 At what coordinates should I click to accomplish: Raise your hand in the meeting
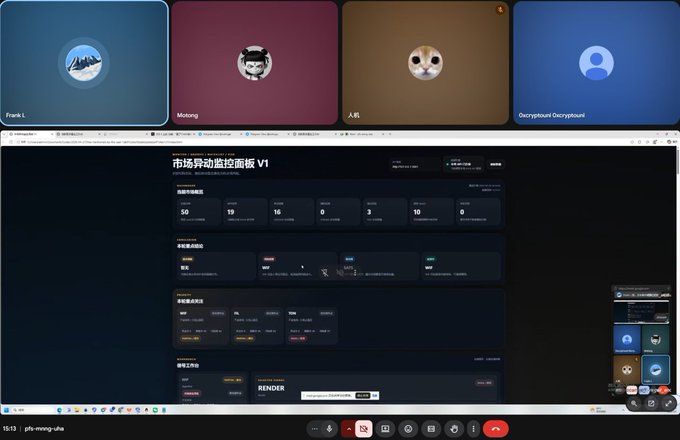tap(454, 429)
